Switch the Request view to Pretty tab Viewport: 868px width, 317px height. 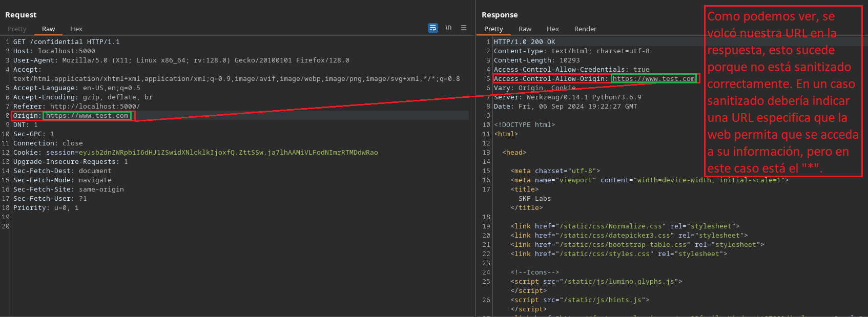click(x=17, y=29)
